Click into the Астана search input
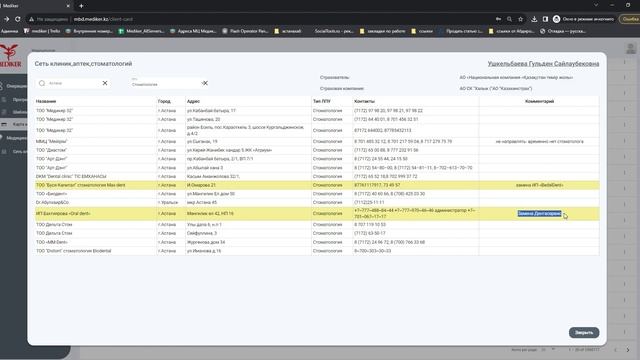The height and width of the screenshot is (360, 640). point(73,83)
